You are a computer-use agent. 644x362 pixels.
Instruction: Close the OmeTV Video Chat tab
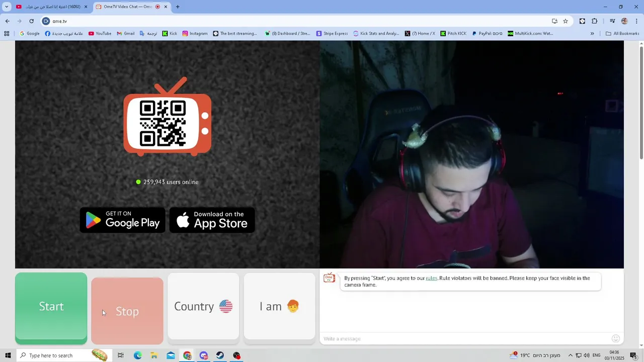(x=166, y=7)
